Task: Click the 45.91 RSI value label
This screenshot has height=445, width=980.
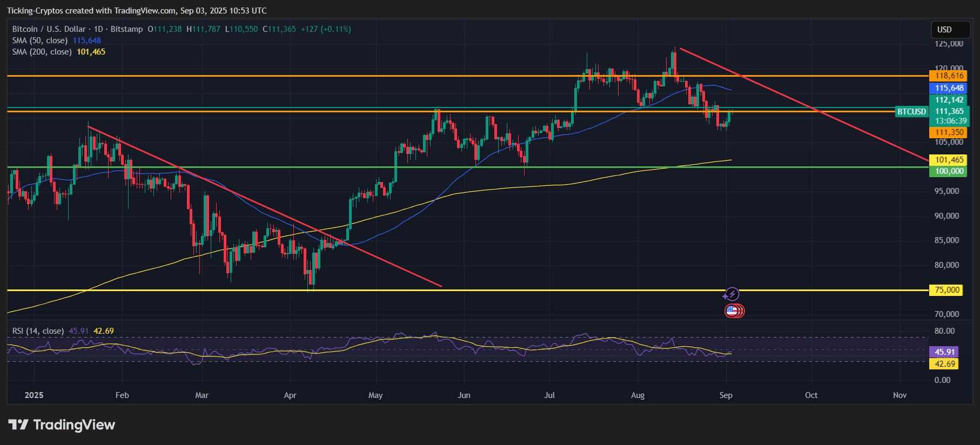Action: (x=944, y=352)
